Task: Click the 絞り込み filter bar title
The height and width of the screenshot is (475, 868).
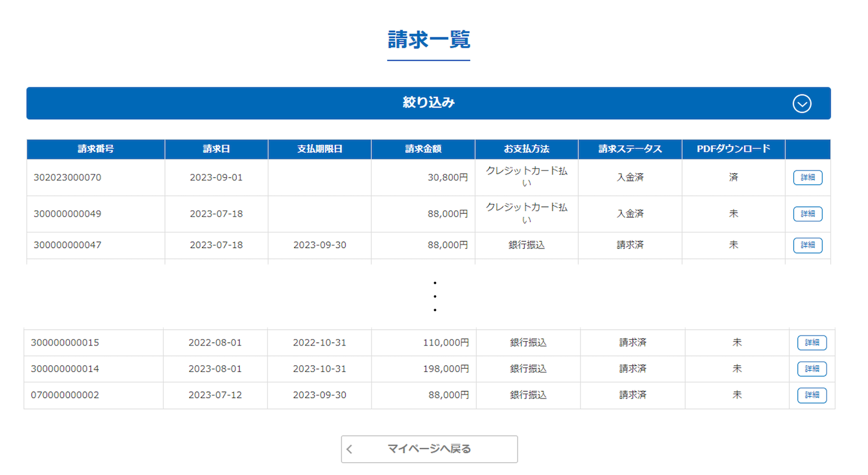Action: point(428,103)
